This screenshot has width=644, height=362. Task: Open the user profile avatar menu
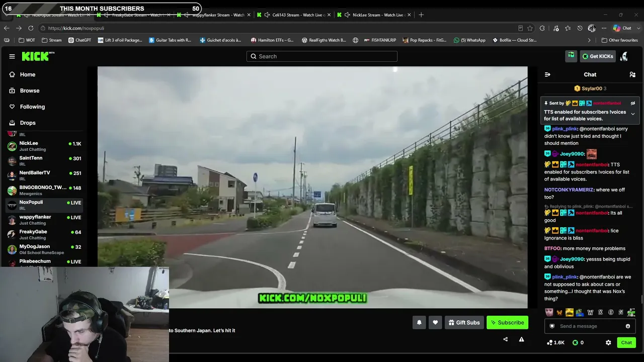click(x=624, y=56)
